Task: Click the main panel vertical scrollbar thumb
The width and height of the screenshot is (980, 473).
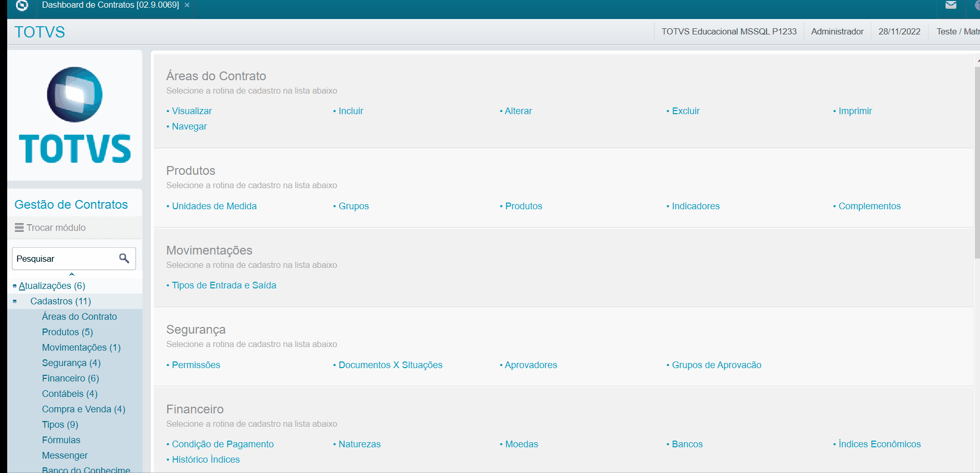Action: (977, 162)
